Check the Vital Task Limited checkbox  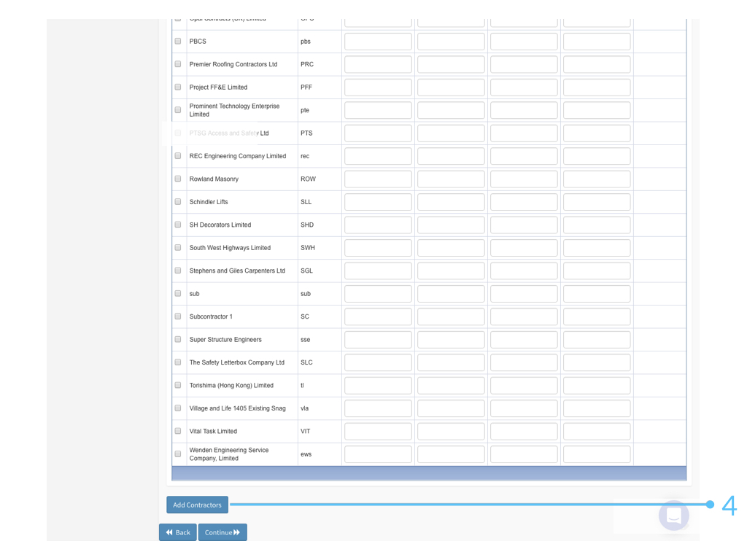click(x=178, y=431)
